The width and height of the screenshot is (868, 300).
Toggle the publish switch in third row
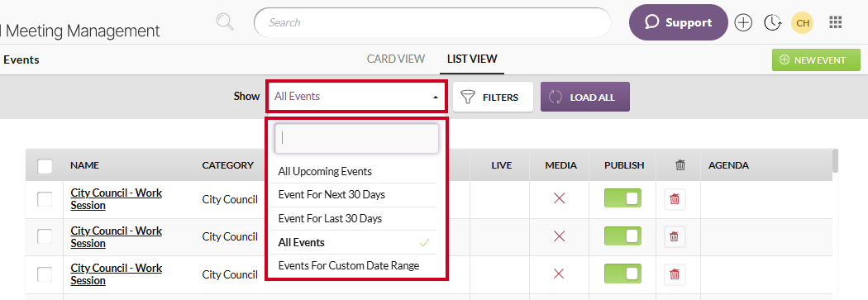coord(622,274)
